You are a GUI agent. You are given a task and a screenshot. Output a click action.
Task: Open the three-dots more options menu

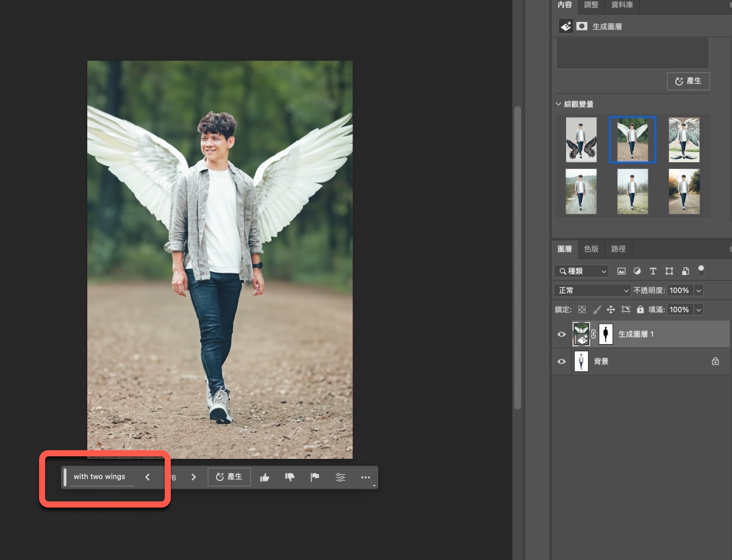tap(365, 478)
